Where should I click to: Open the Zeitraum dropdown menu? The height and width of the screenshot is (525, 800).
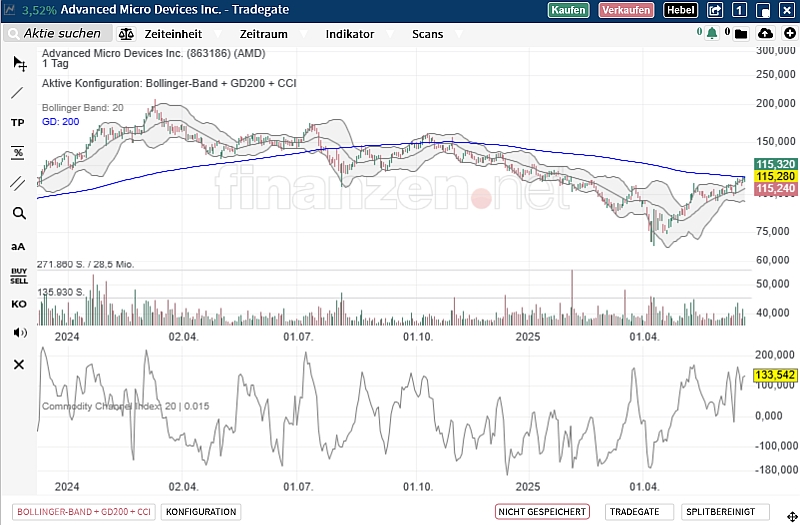tap(266, 33)
